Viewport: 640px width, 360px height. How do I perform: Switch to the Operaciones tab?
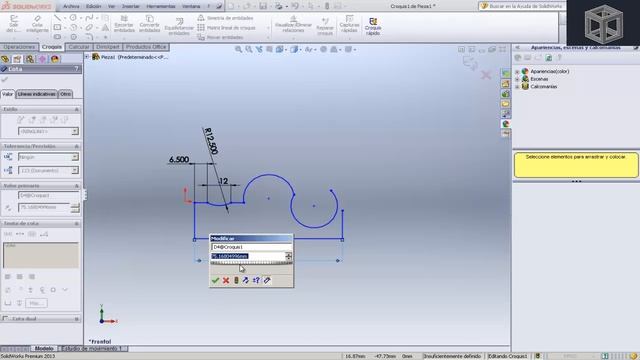[19, 47]
